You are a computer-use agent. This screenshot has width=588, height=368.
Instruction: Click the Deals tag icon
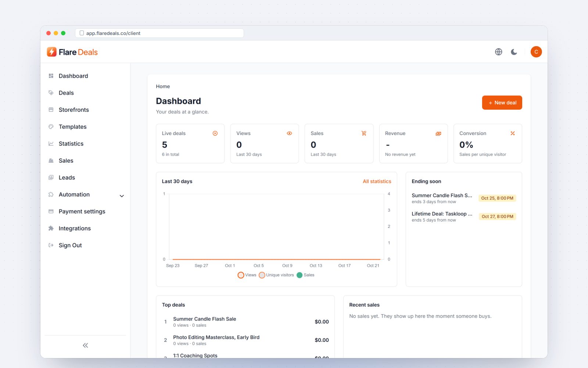click(x=51, y=93)
